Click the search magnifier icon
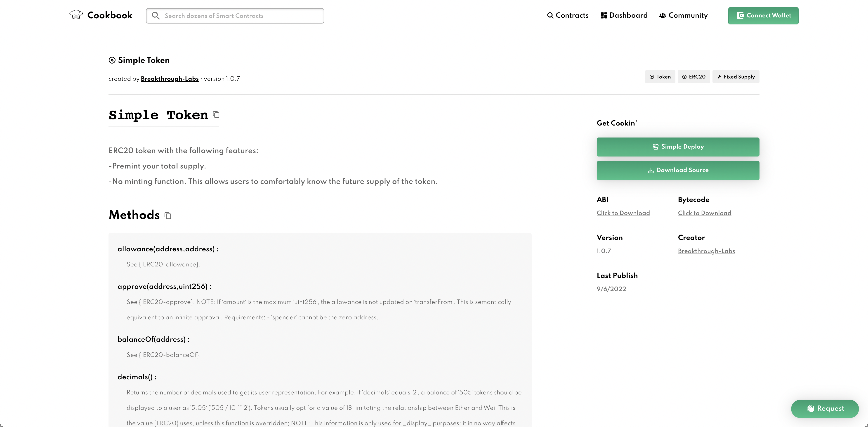This screenshot has width=868, height=427. (155, 16)
